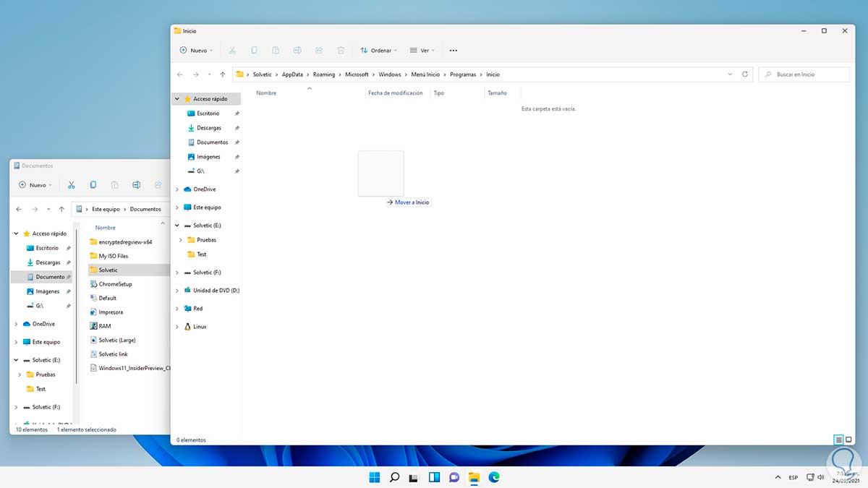The image size is (868, 488).
Task: Select Escritorio in Inicio window sidebar
Action: (x=207, y=114)
